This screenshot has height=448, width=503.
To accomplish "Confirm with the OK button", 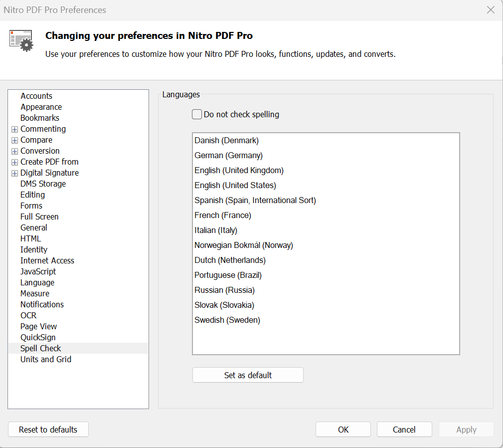I will point(343,430).
